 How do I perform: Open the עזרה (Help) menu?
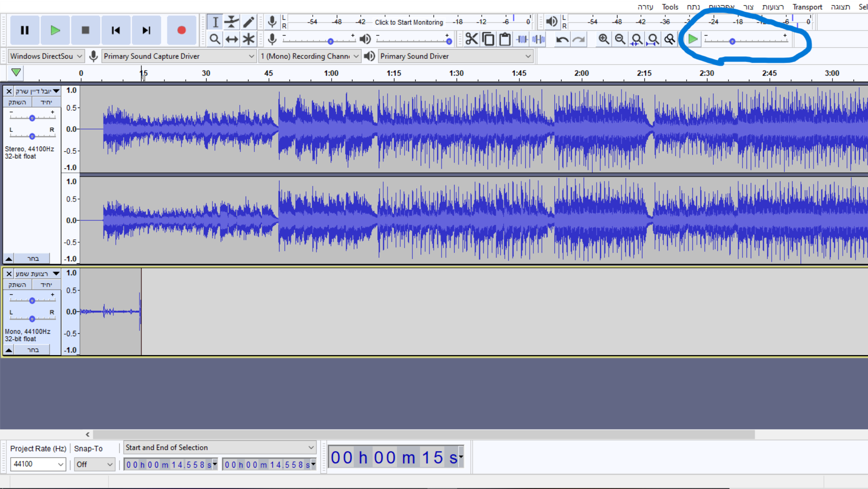point(645,7)
